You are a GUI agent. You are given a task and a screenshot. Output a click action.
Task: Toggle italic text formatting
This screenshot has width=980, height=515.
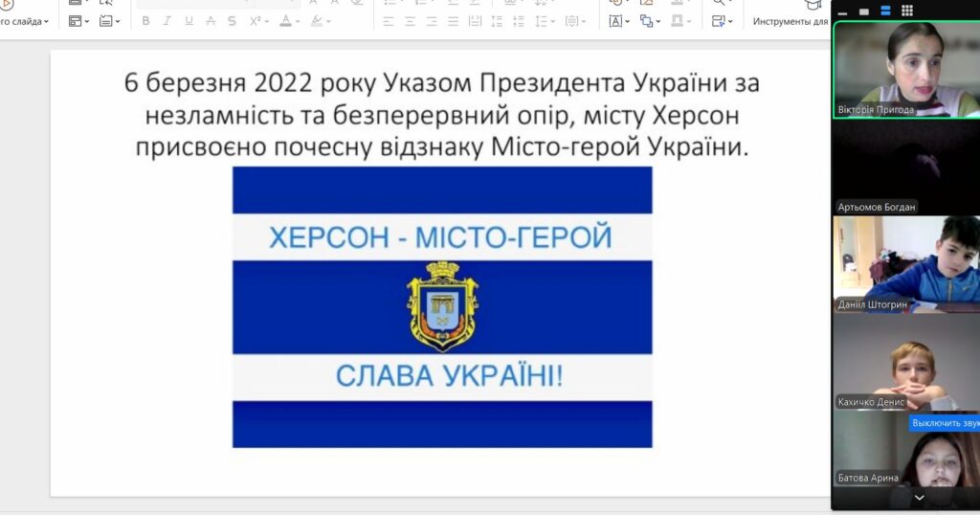point(167,21)
